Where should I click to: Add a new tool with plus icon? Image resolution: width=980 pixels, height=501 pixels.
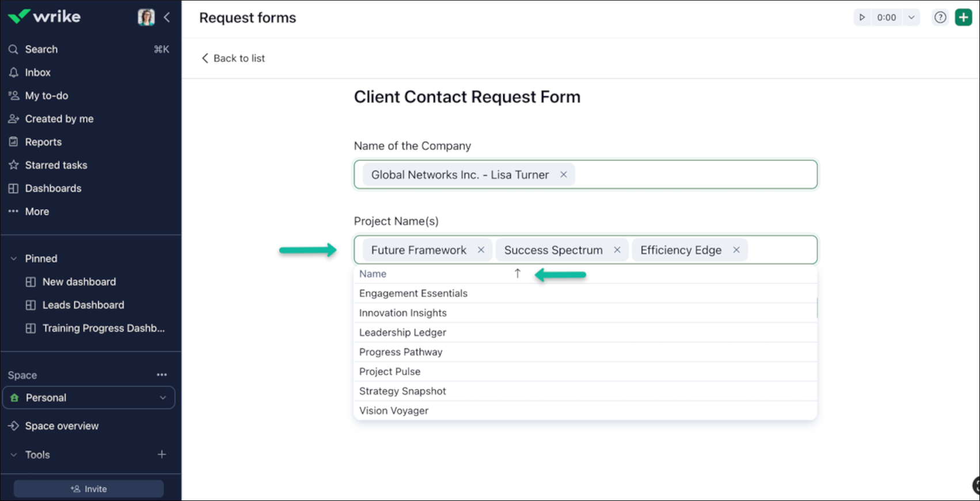pos(162,454)
